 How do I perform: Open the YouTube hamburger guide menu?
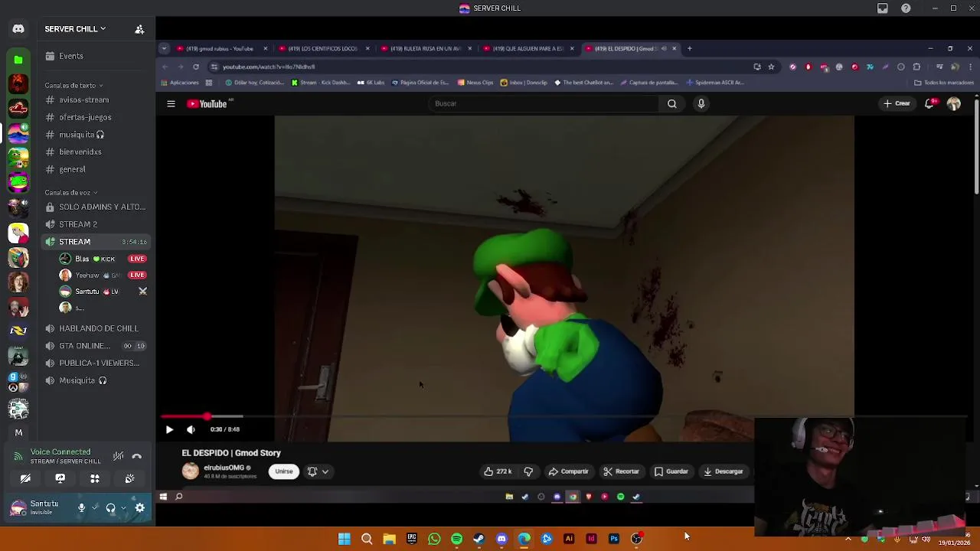click(x=171, y=104)
